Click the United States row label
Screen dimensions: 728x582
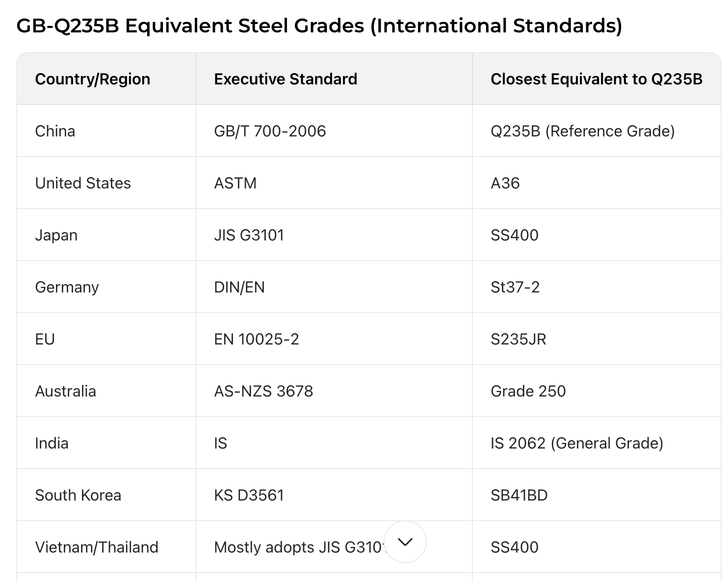pos(83,183)
